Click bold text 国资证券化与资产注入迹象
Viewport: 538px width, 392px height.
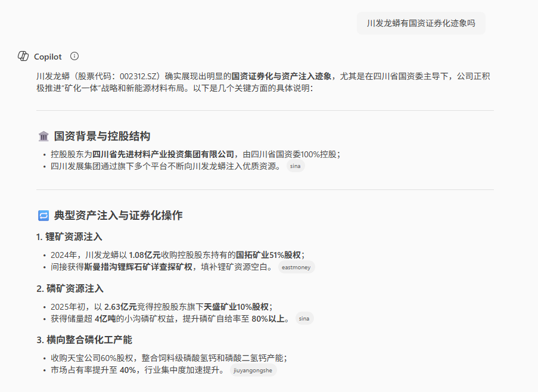281,76
